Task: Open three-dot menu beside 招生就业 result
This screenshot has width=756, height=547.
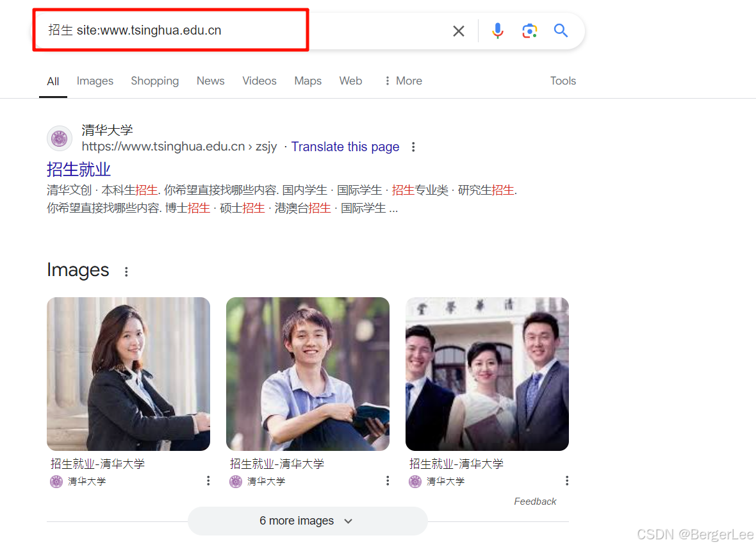Action: pyautogui.click(x=413, y=147)
